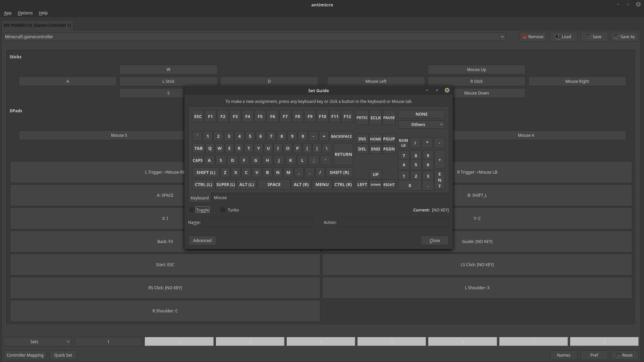This screenshot has width=644, height=362.
Task: Enable the Toggle checkbox
Action: (x=192, y=210)
